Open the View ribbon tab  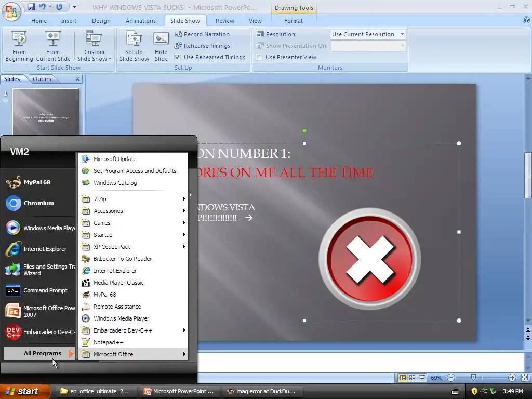pyautogui.click(x=255, y=21)
